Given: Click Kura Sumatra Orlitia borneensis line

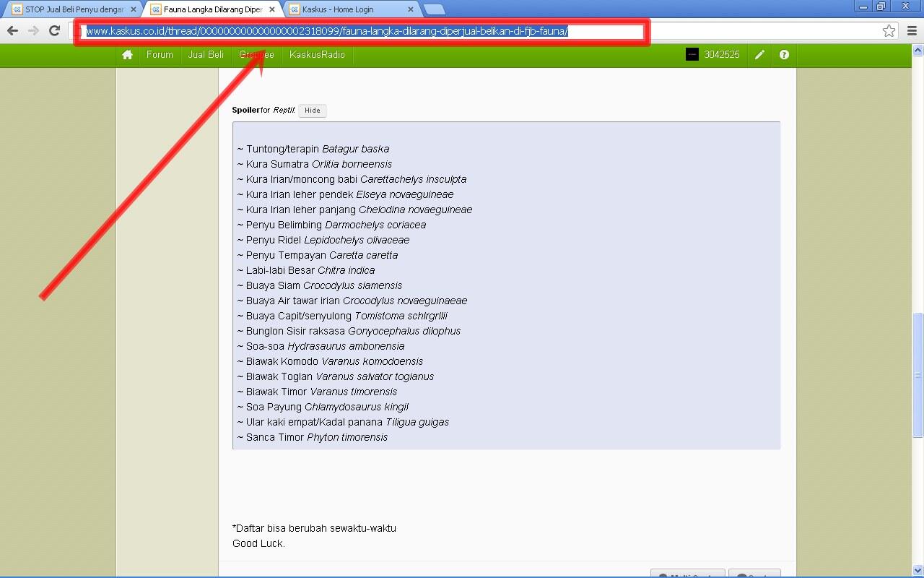Looking at the screenshot, I should pyautogui.click(x=315, y=164).
